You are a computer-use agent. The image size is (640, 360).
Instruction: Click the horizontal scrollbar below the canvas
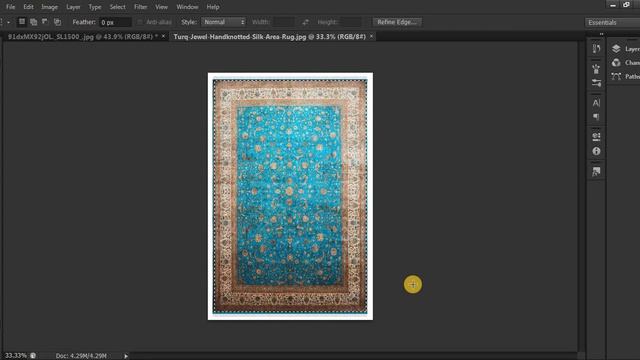[353, 356]
